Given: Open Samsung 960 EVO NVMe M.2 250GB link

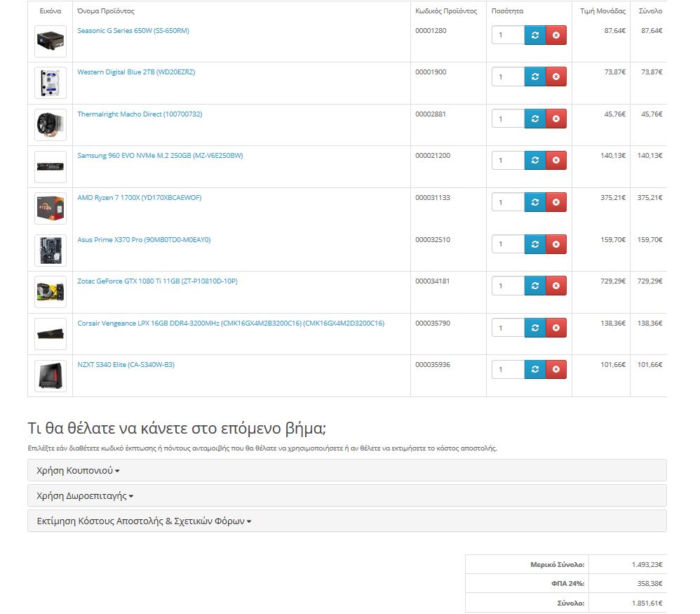Looking at the screenshot, I should pyautogui.click(x=160, y=155).
